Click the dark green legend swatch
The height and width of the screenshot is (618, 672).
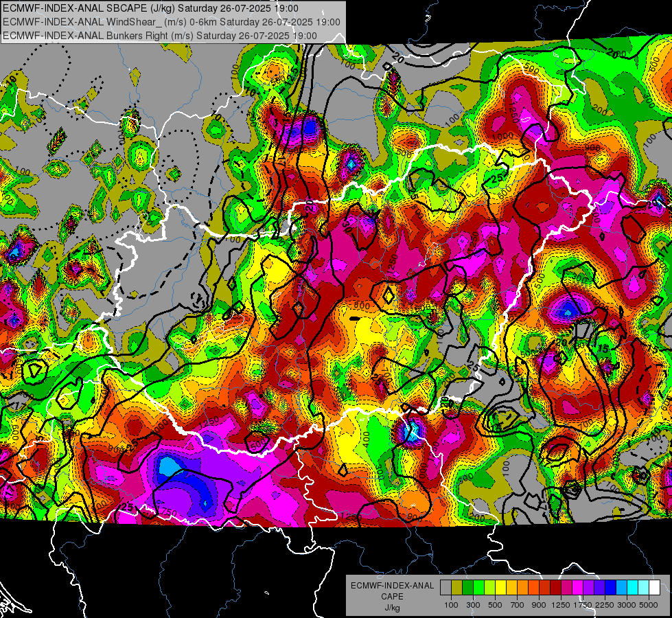click(467, 588)
